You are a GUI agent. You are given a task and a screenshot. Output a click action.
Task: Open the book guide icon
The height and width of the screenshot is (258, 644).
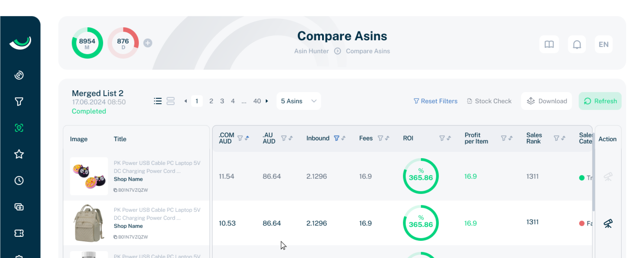[x=549, y=44]
